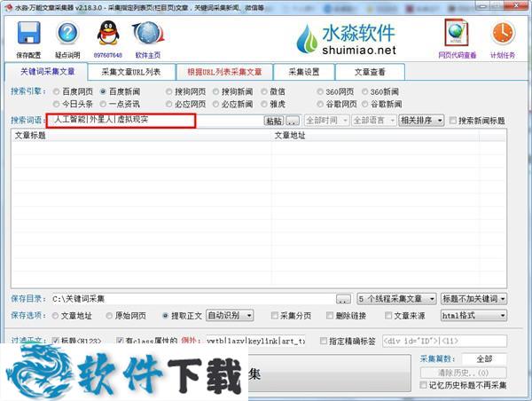This screenshot has height=401, width=532.
Task: Click the Paste button beside keywords
Action: coord(273,121)
